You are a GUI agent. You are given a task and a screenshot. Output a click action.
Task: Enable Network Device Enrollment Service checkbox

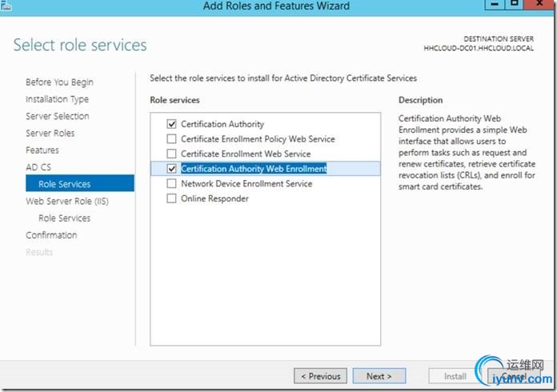point(171,184)
